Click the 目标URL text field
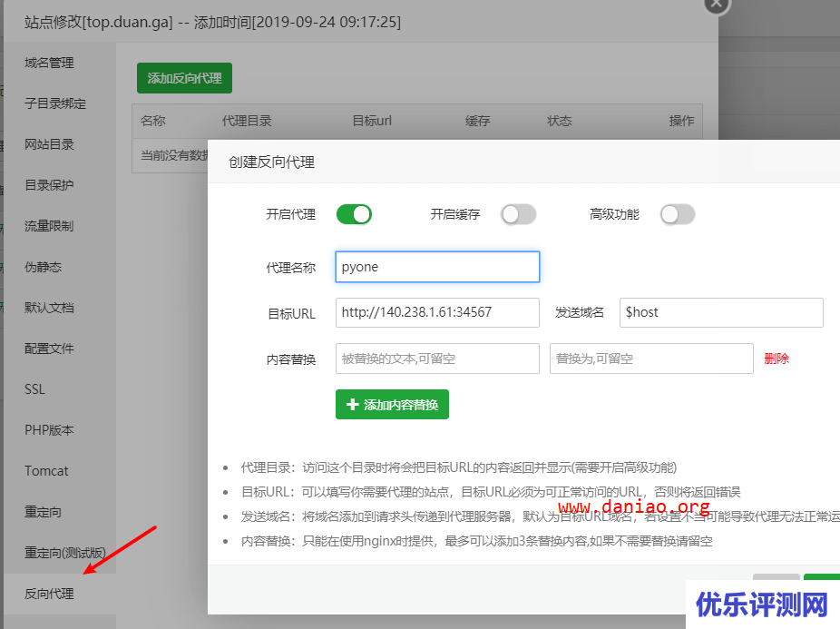Screen dimensions: 840x629 tap(437, 312)
